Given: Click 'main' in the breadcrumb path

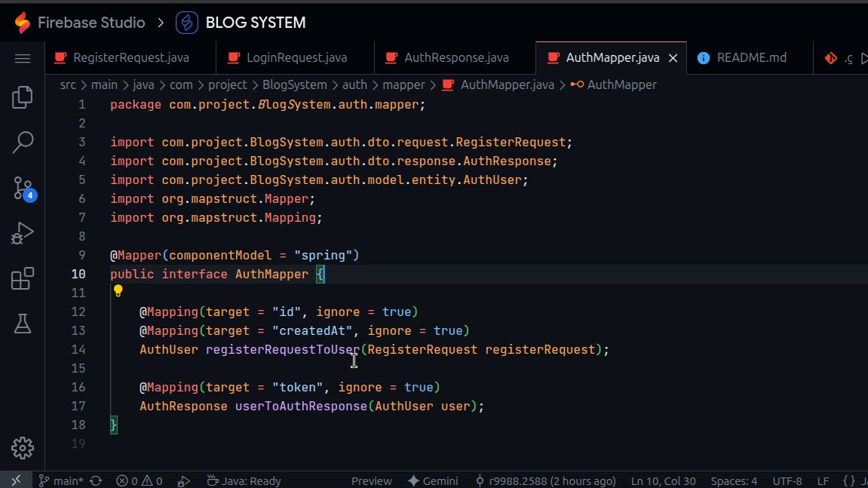Looking at the screenshot, I should (x=104, y=84).
